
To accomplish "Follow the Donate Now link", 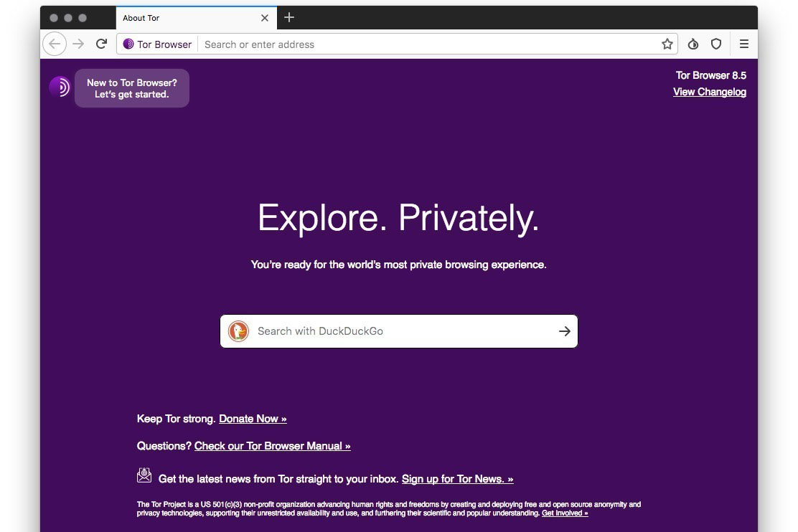I will [x=253, y=419].
